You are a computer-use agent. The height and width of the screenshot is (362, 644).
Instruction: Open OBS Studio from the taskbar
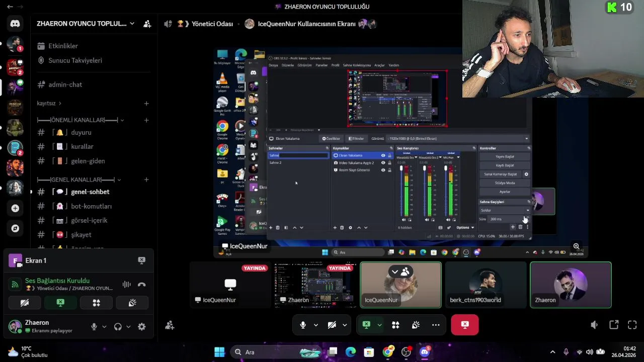click(x=406, y=352)
